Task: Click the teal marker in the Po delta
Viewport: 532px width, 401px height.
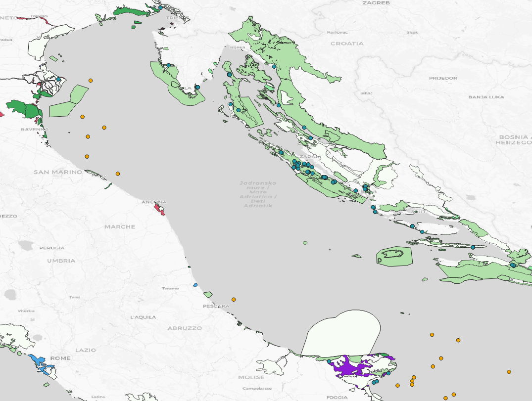Action: click(58, 79)
